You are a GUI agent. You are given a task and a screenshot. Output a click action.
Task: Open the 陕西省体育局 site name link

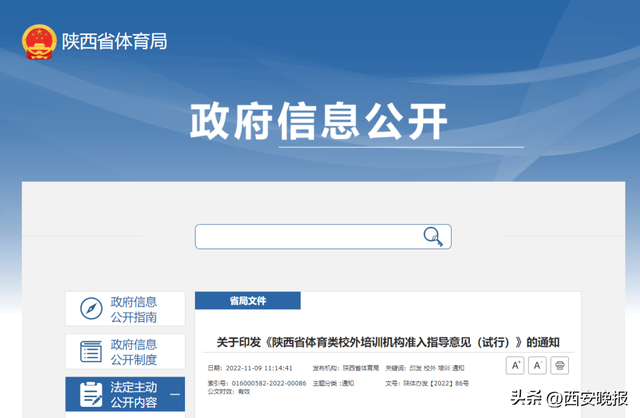pos(114,42)
